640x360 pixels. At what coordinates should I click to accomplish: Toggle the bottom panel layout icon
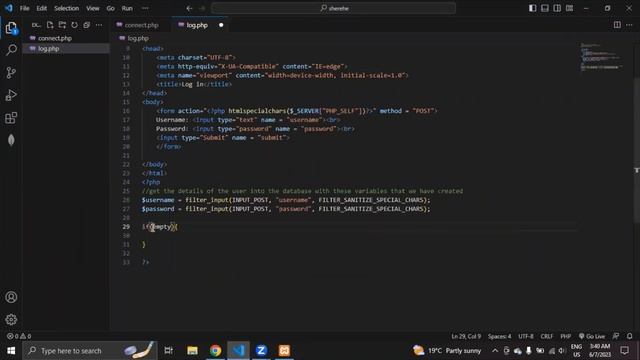(x=544, y=8)
